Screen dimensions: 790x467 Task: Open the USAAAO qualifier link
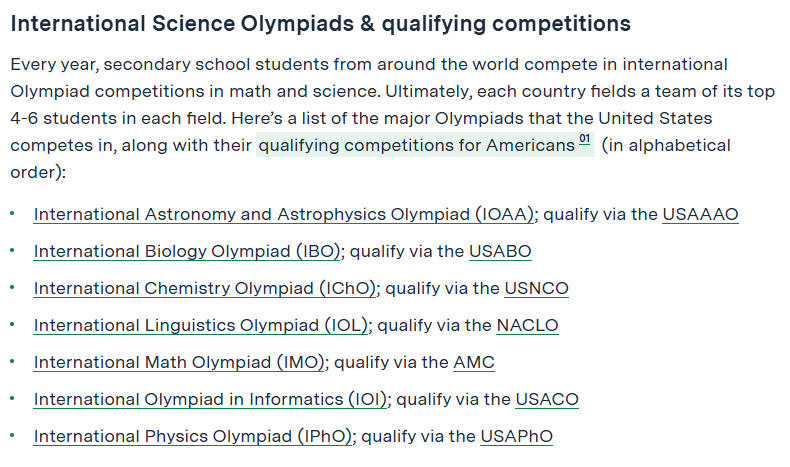(x=700, y=215)
